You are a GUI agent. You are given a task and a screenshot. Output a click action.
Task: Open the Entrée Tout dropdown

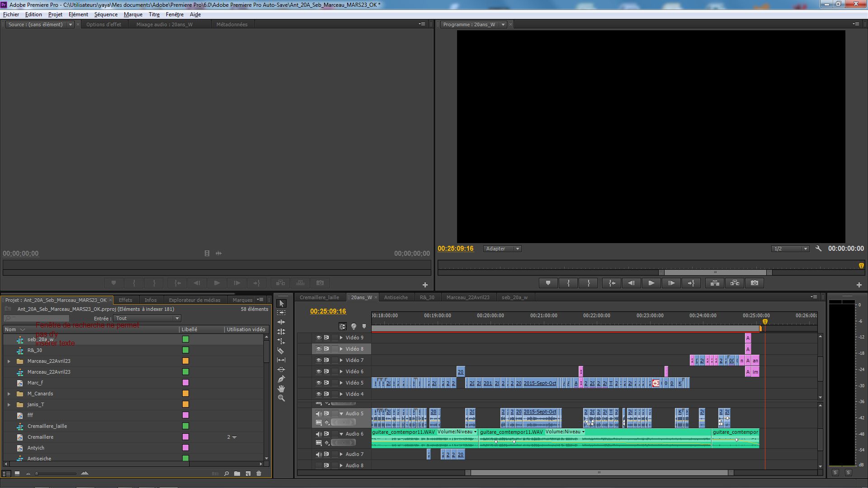tap(147, 318)
